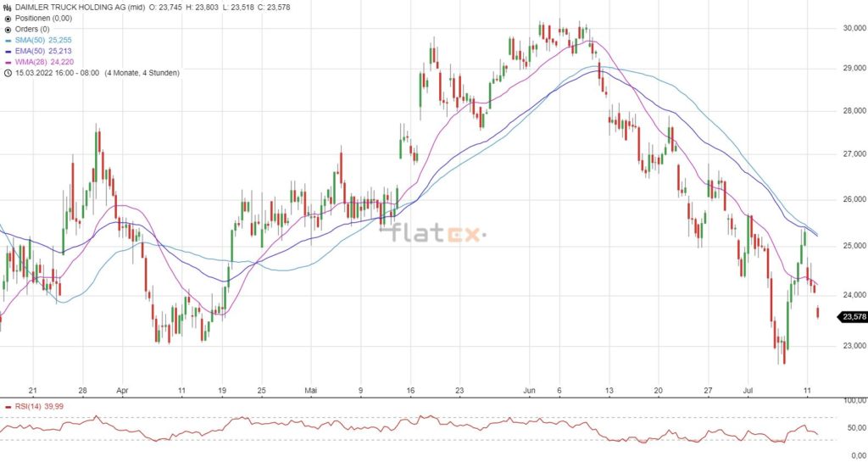Viewport: 868px width, 462px height.
Task: Click the Mai date axis label
Action: 311,390
